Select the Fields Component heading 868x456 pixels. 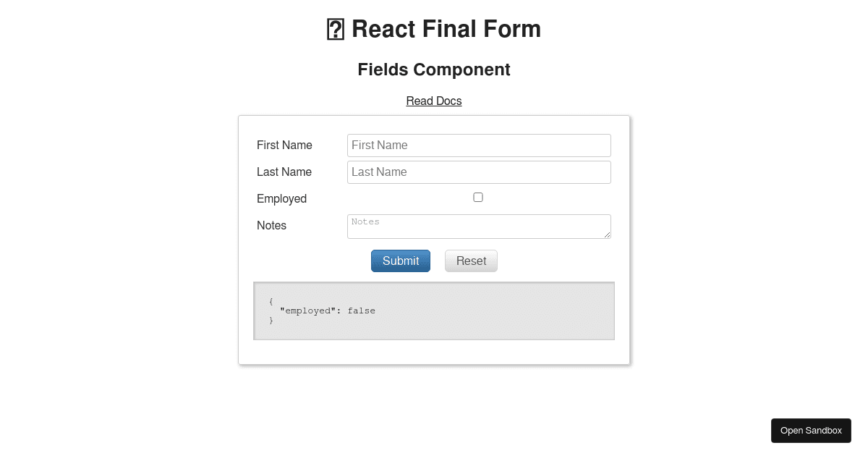[433, 69]
